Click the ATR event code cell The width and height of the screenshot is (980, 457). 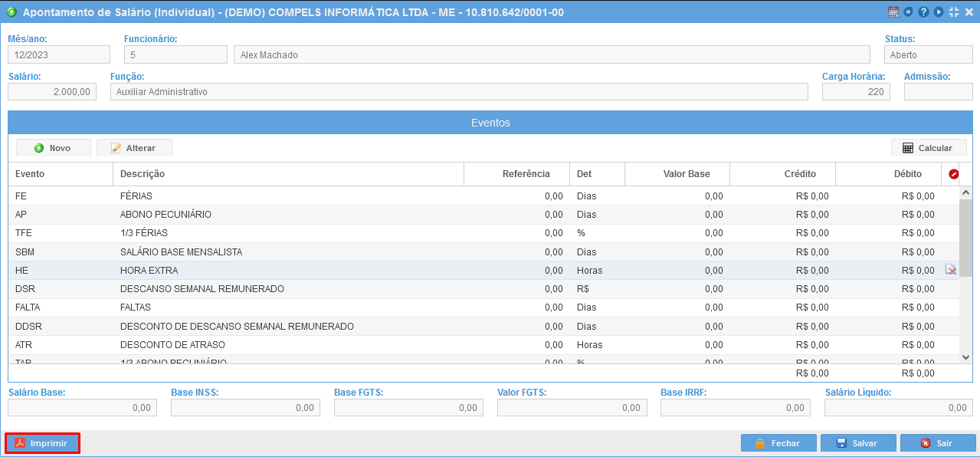tap(61, 344)
